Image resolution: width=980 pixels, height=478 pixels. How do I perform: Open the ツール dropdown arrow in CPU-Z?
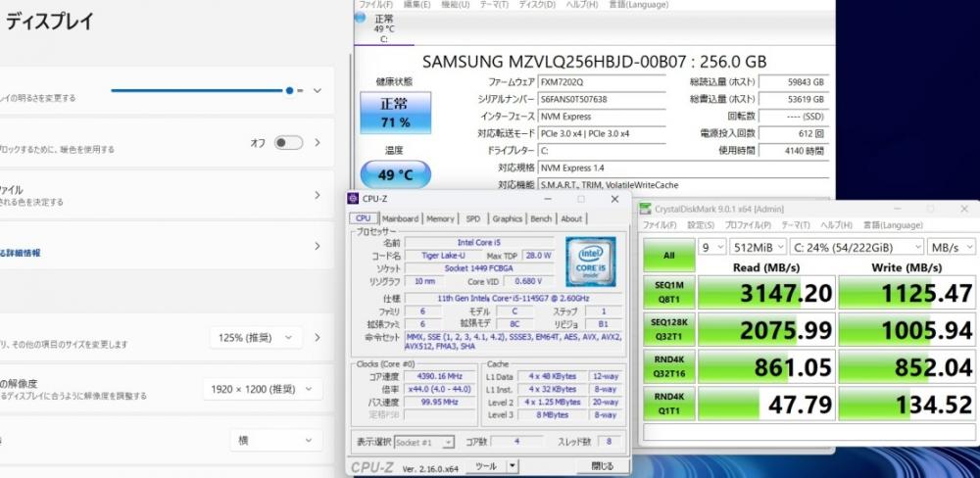click(x=513, y=465)
